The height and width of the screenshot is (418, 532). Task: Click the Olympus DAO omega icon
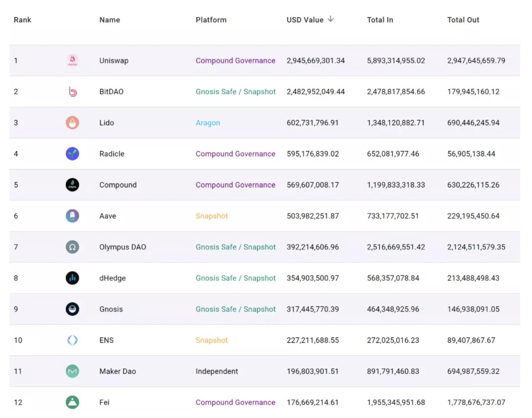click(x=72, y=247)
